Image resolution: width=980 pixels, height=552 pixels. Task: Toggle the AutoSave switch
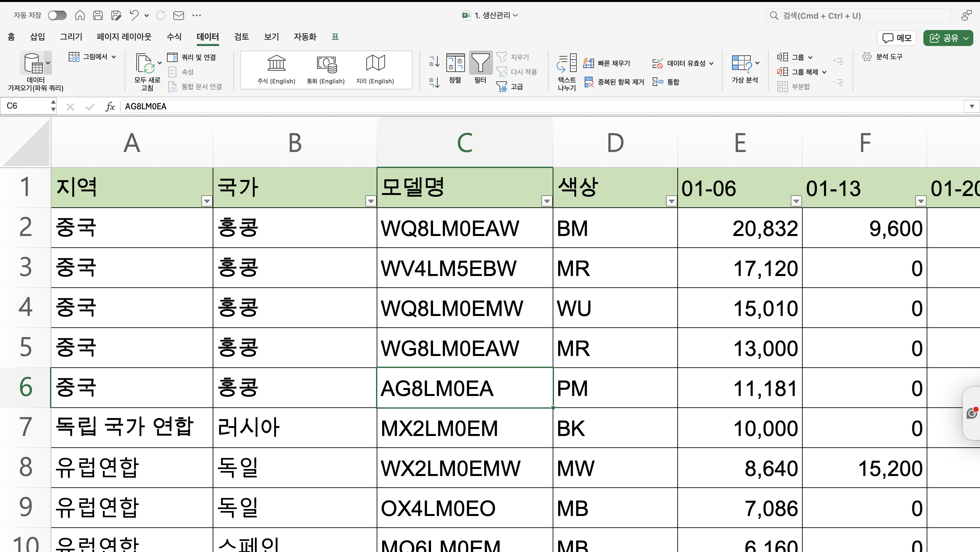(x=57, y=15)
